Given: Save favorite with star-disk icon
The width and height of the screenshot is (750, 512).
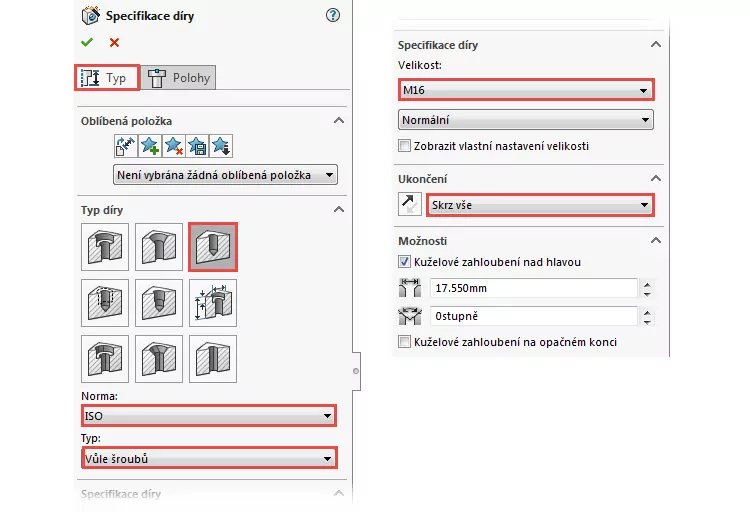Looking at the screenshot, I should [197, 146].
